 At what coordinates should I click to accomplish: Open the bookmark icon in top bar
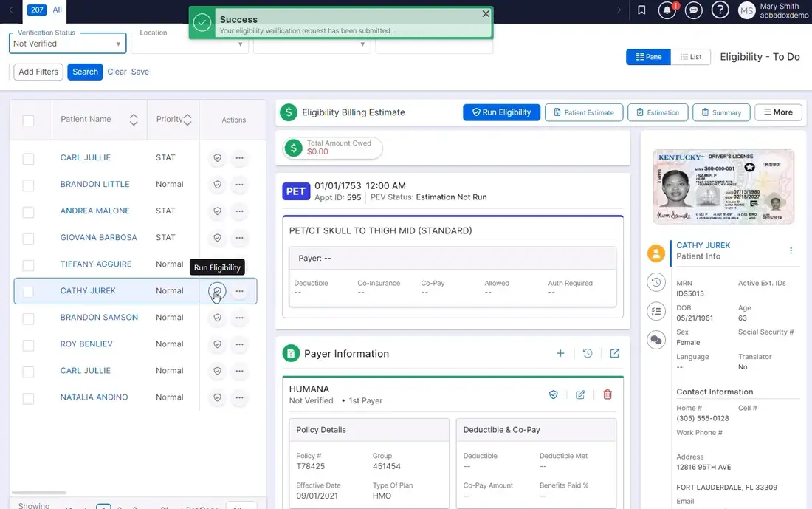[641, 10]
